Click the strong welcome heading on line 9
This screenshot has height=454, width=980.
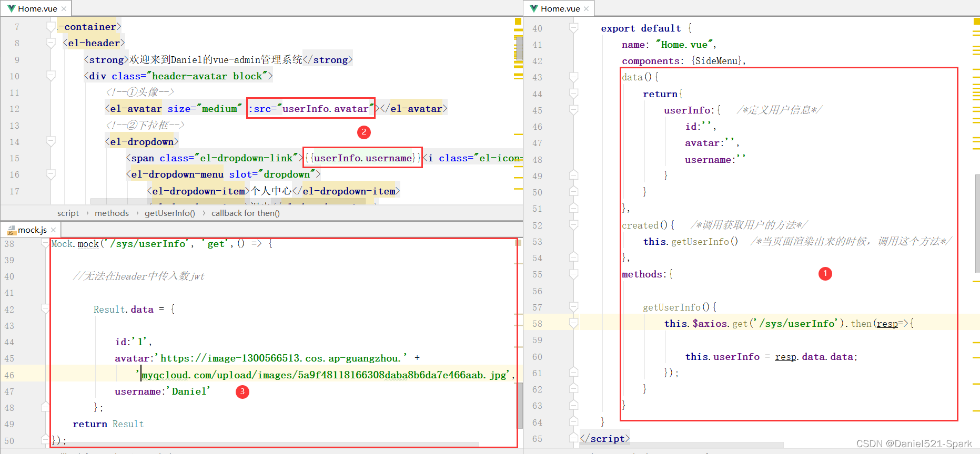point(218,59)
